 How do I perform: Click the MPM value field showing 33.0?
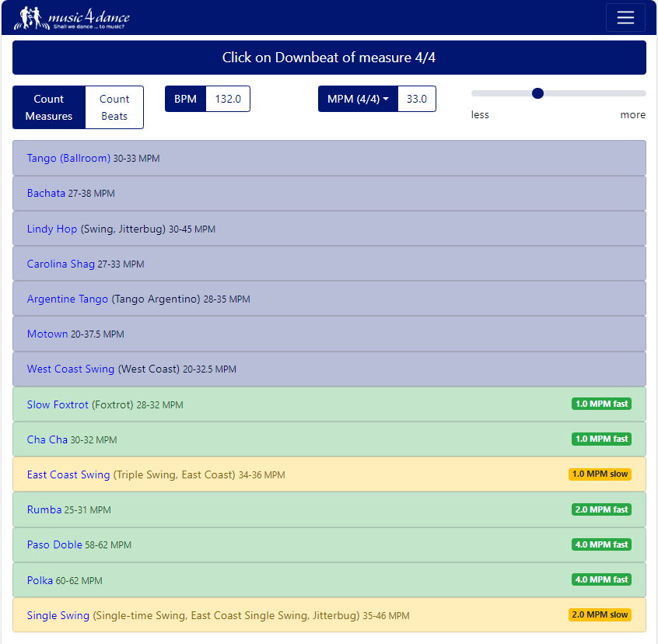[417, 99]
